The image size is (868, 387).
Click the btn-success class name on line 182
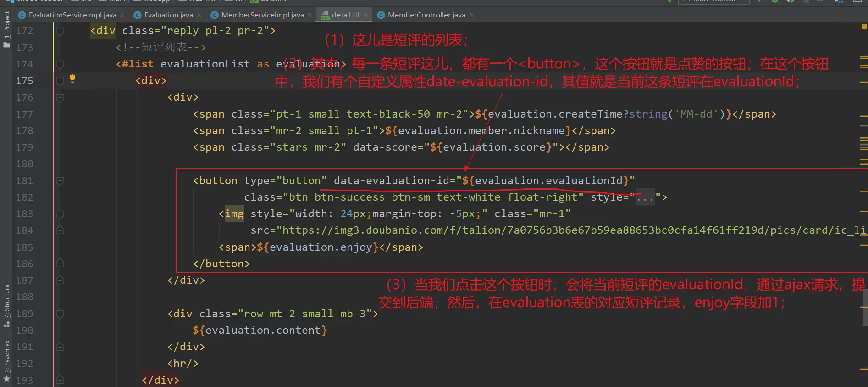pyautogui.click(x=349, y=197)
